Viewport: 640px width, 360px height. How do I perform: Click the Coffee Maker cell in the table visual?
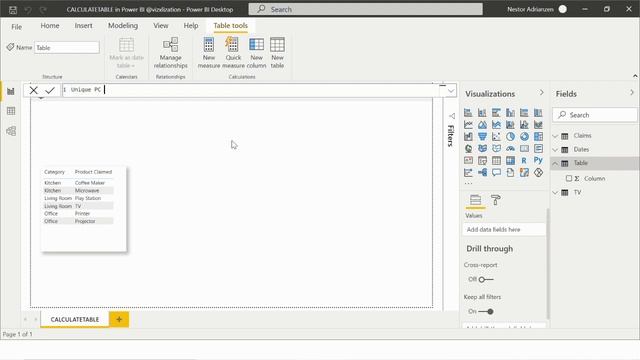tap(90, 183)
